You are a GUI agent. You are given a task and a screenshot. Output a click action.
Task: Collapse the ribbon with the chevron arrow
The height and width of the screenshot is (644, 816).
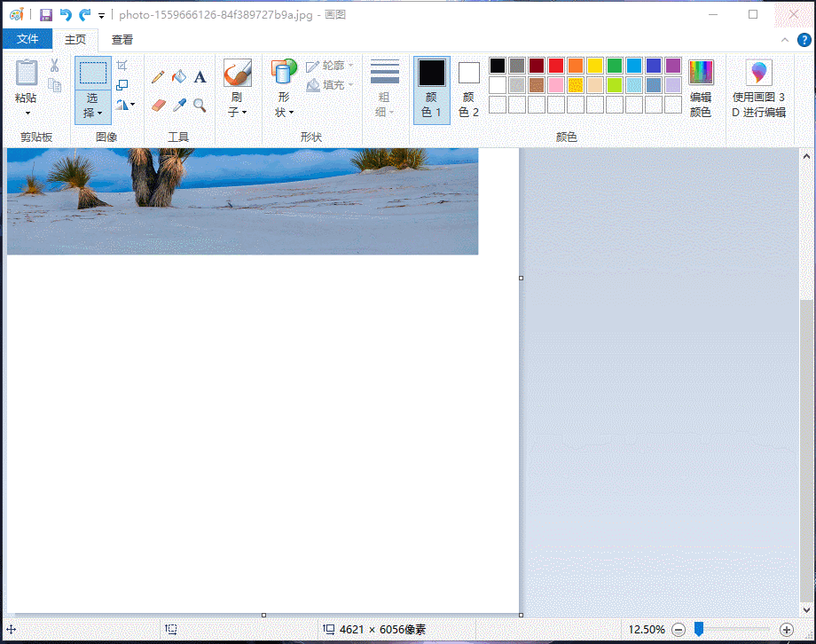click(x=785, y=40)
